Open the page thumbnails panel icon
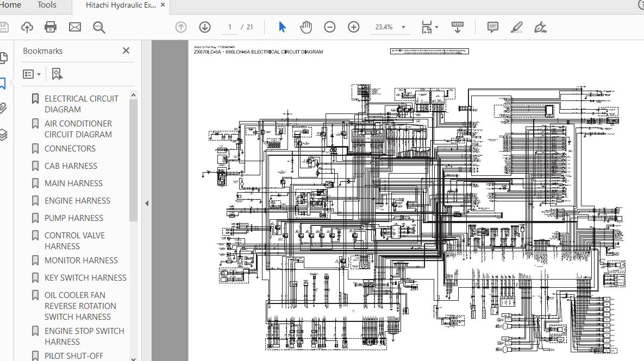The height and width of the screenshot is (361, 644). click(4, 57)
